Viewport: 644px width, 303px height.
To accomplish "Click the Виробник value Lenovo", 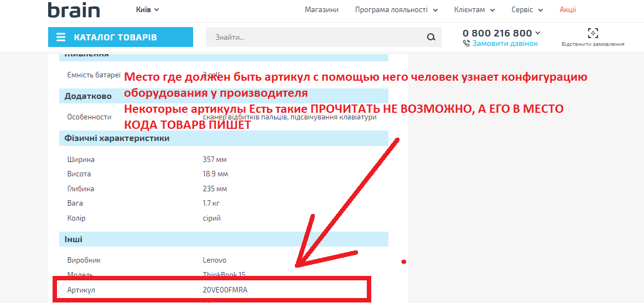I will click(215, 260).
